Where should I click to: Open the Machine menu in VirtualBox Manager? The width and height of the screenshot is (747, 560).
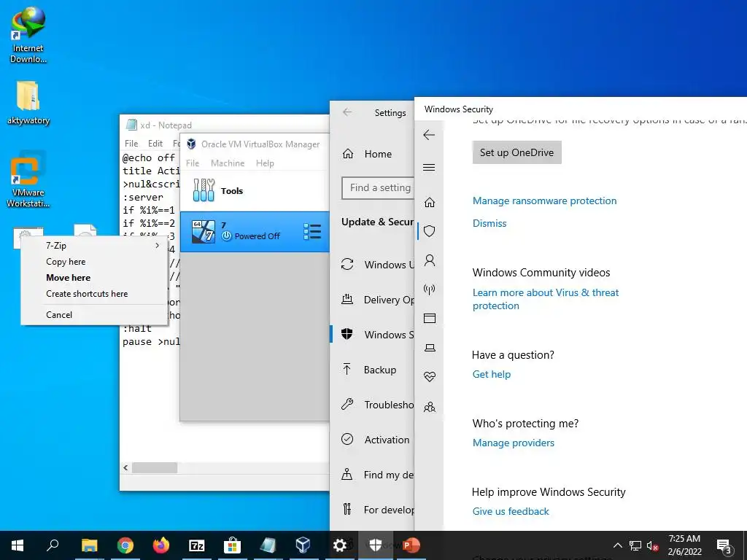click(x=228, y=163)
